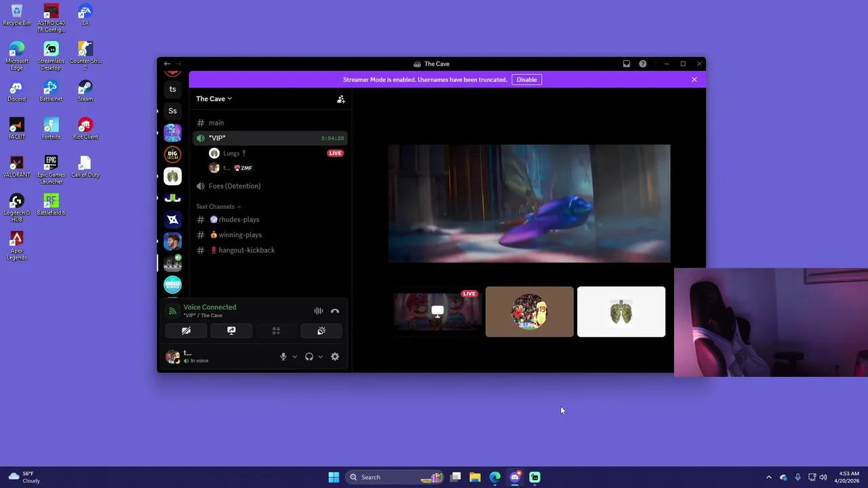
Task: Join the Foes (Detention) voice channel
Action: pos(270,186)
